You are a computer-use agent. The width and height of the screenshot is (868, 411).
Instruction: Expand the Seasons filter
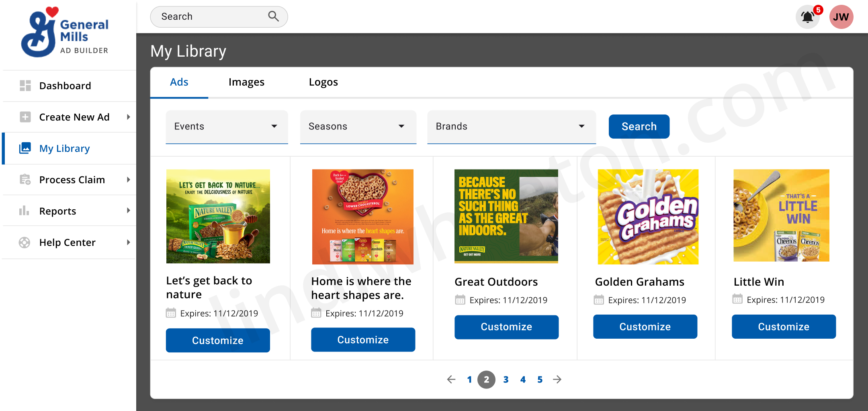358,127
